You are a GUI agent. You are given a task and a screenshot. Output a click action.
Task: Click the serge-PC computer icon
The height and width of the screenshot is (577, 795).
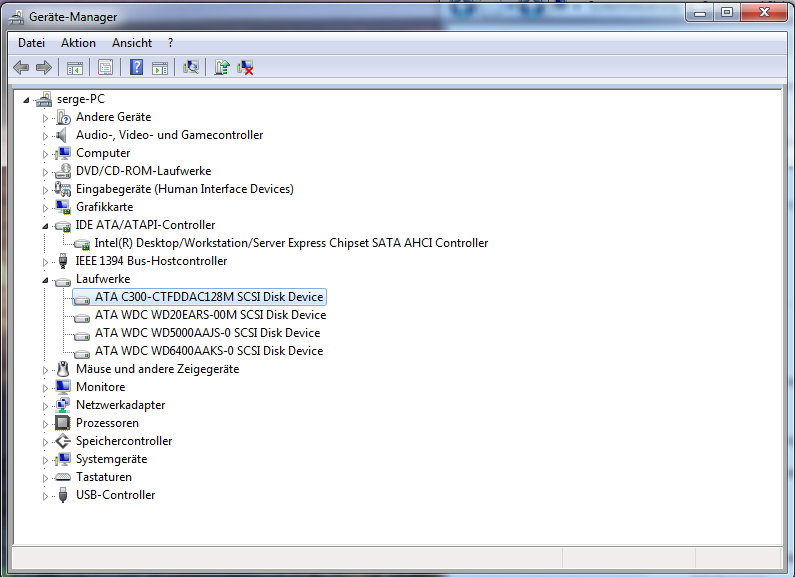point(44,99)
